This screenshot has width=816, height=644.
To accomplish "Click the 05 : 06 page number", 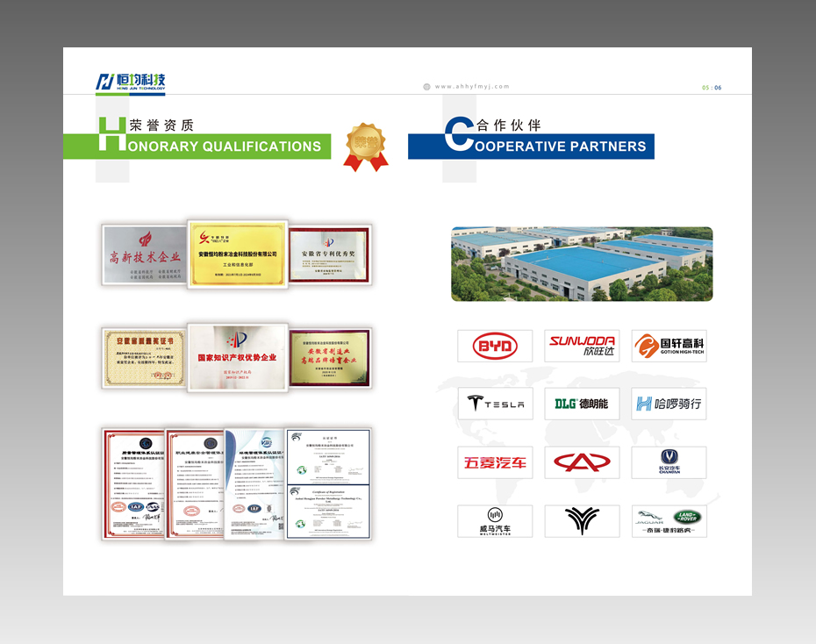I will point(712,88).
